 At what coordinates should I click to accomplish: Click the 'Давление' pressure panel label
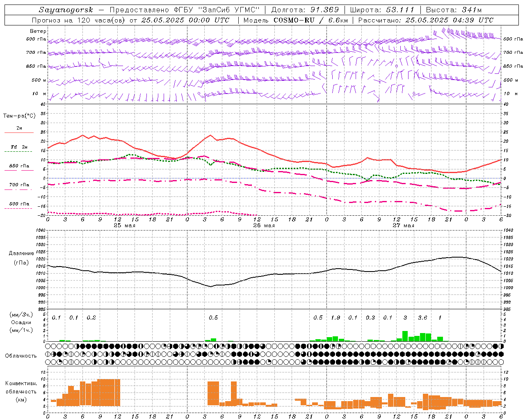point(21,253)
